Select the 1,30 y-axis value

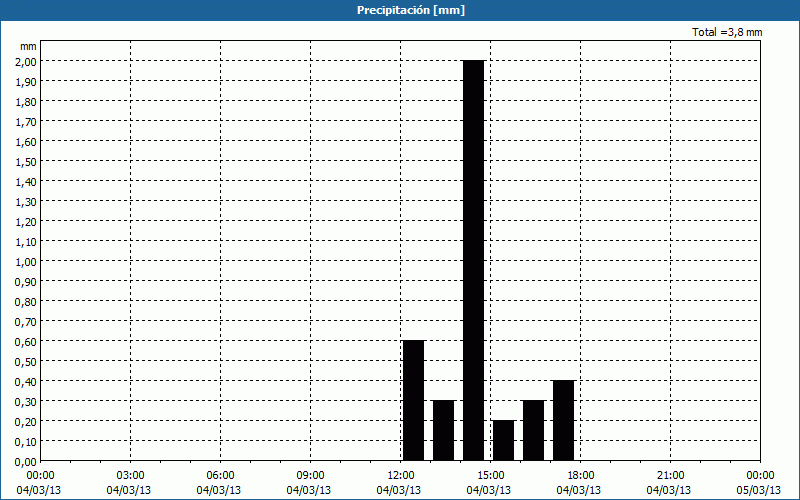[x=27, y=202]
